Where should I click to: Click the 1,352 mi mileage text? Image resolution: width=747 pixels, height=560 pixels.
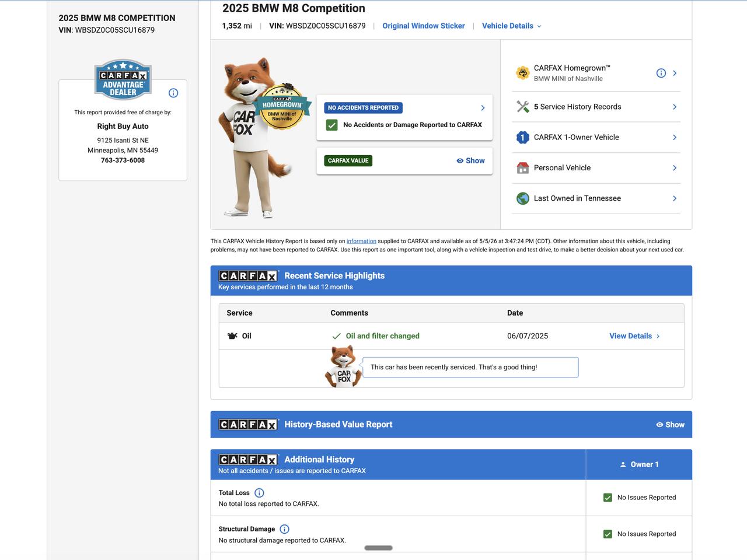tap(237, 26)
